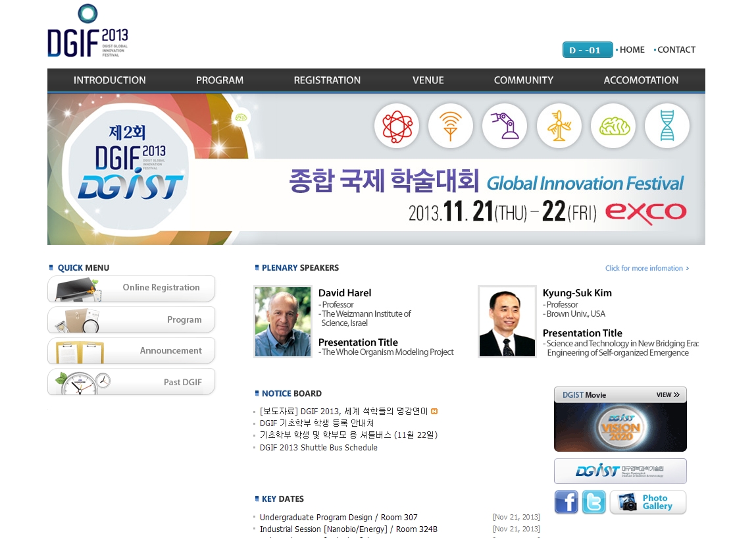This screenshot has width=756, height=538.
Task: Open the Introduction menu
Action: (x=109, y=80)
